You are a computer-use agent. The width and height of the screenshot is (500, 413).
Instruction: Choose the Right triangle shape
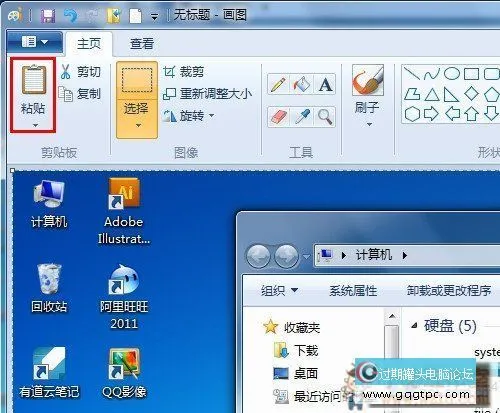(x=451, y=94)
